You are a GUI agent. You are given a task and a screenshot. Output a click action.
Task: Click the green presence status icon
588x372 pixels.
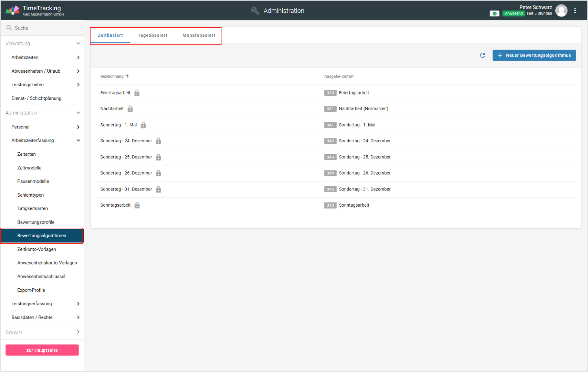coord(494,13)
